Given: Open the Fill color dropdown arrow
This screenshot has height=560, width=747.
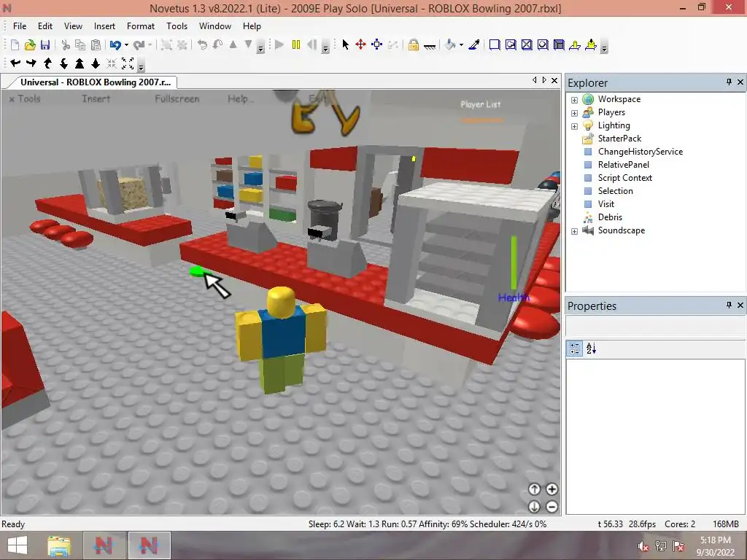Looking at the screenshot, I should [461, 45].
